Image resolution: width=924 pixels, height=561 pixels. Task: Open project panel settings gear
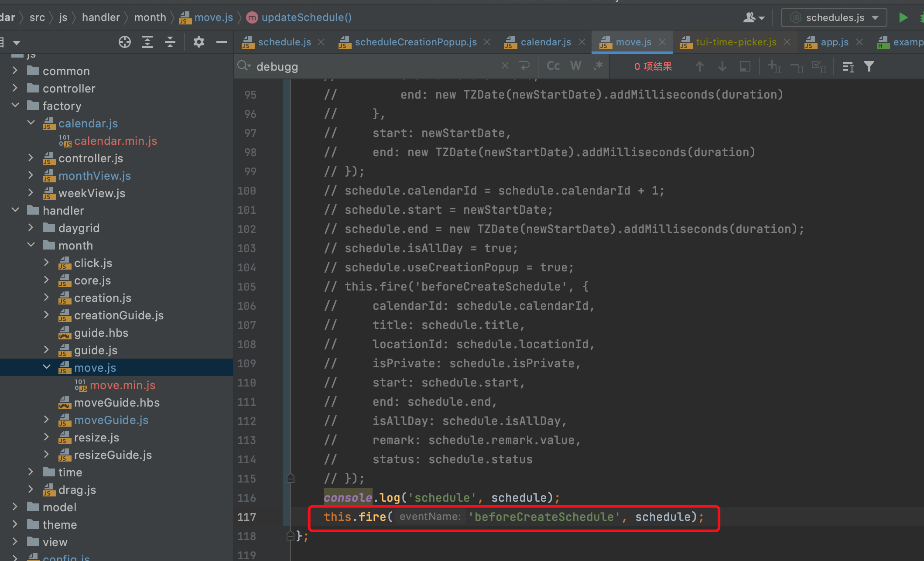pos(198,42)
